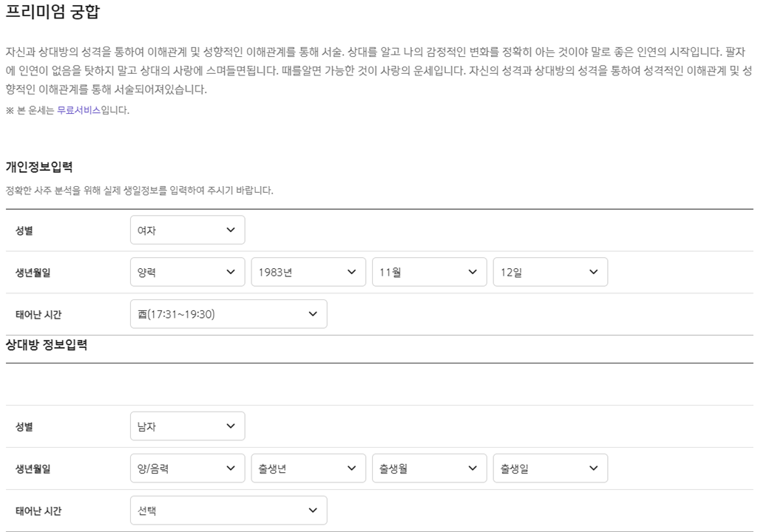Open the 출생일 dropdown

[x=548, y=468]
